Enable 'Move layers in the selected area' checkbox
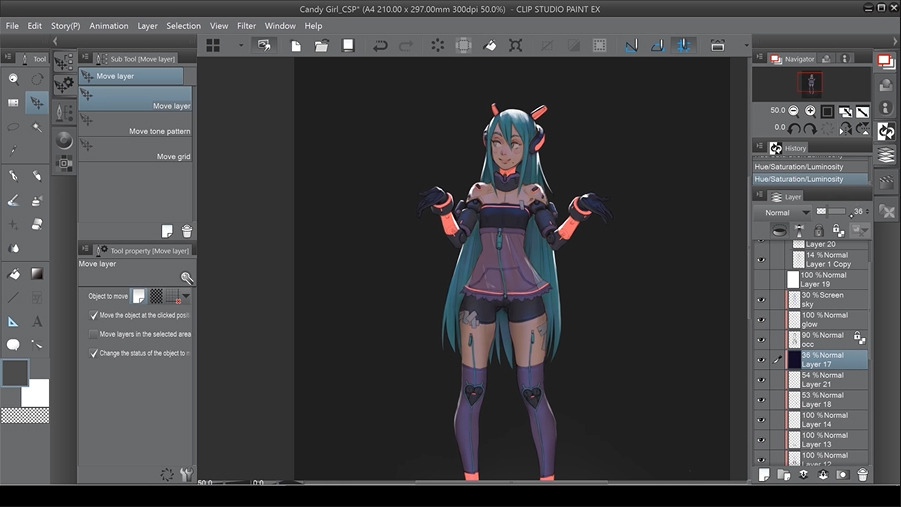Image resolution: width=901 pixels, height=507 pixels. point(94,334)
